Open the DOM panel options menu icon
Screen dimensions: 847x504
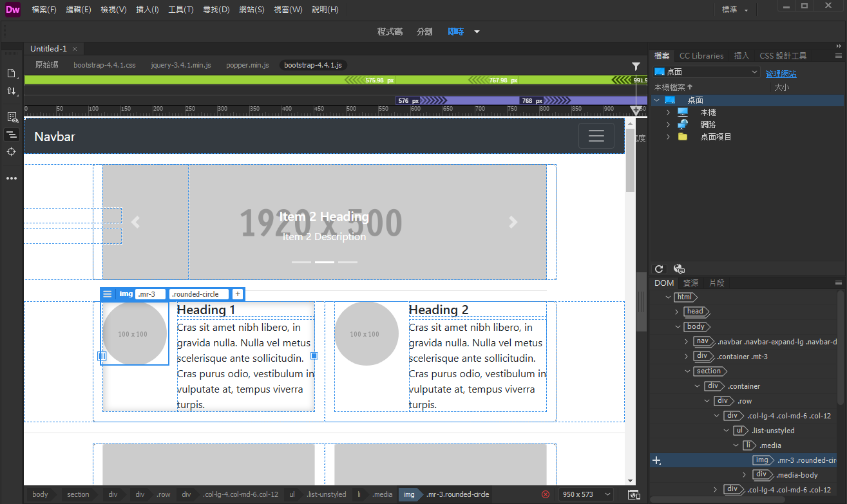839,283
